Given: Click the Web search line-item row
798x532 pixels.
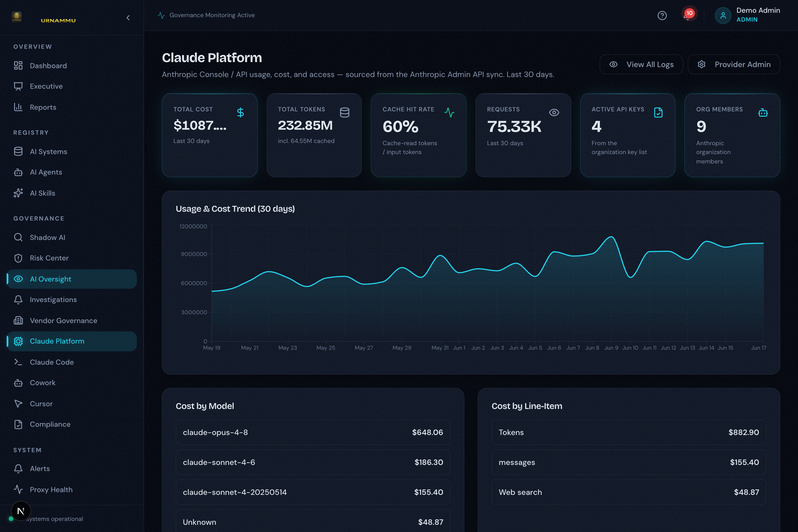Looking at the screenshot, I should (629, 492).
